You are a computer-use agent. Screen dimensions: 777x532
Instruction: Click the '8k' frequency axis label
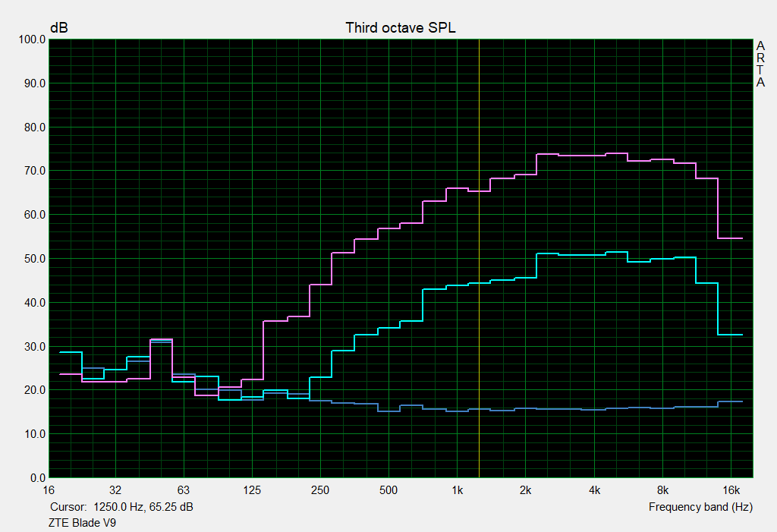[x=662, y=490]
